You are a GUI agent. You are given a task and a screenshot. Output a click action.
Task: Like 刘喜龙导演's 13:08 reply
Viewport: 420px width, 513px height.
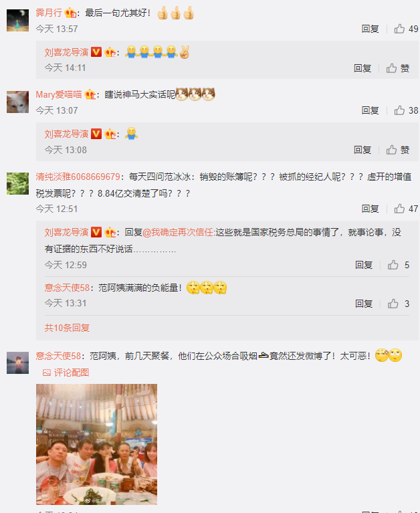(398, 150)
